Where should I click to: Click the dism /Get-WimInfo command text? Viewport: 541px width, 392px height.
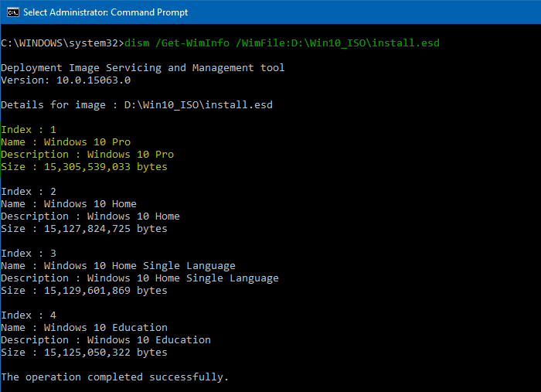click(x=282, y=43)
